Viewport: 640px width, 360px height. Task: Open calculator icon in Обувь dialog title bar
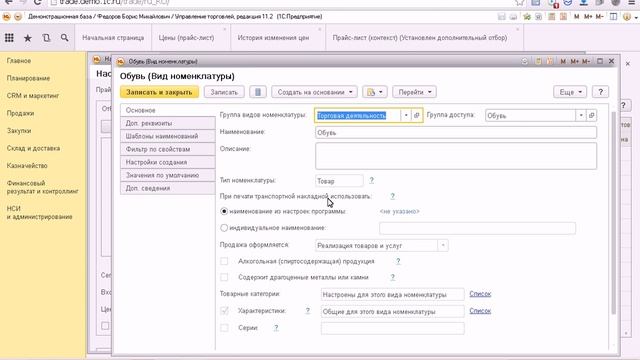[x=538, y=61]
